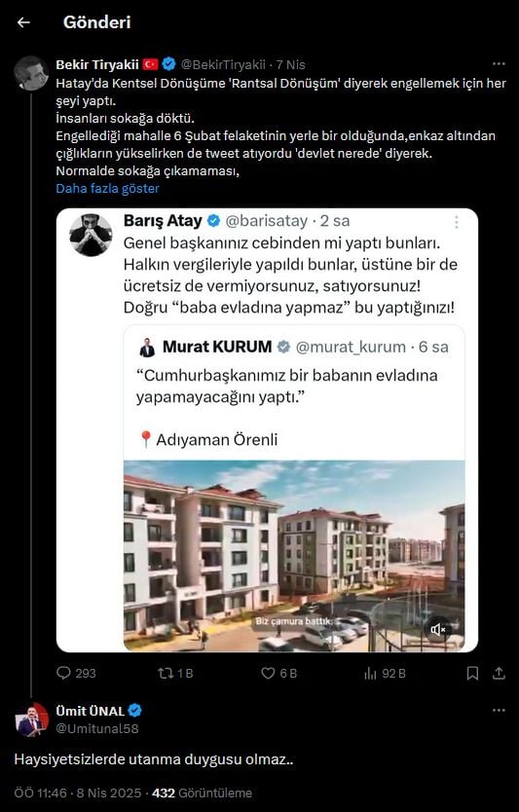Go back using the left arrow icon
Screen dimensions: 519x812
click(23, 22)
